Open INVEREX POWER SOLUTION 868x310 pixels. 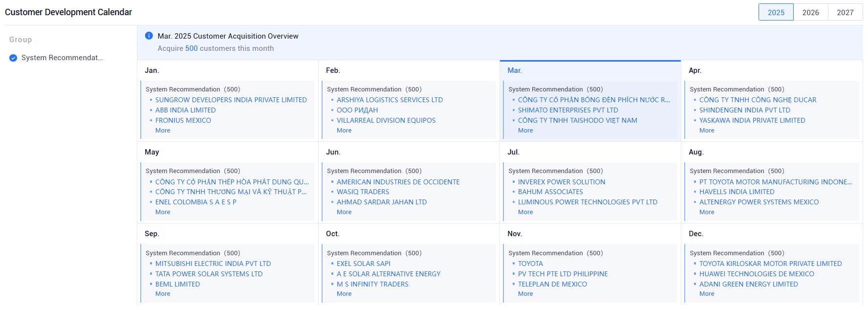pyautogui.click(x=562, y=182)
